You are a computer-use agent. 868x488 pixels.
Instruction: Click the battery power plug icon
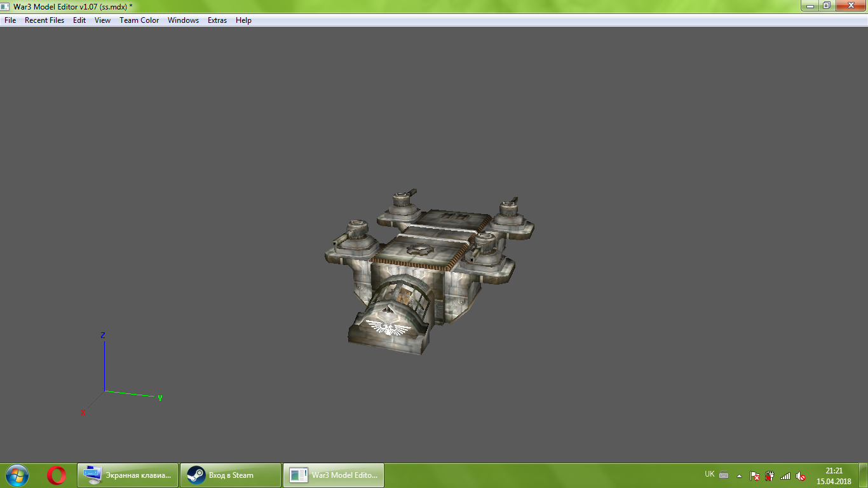(x=770, y=475)
